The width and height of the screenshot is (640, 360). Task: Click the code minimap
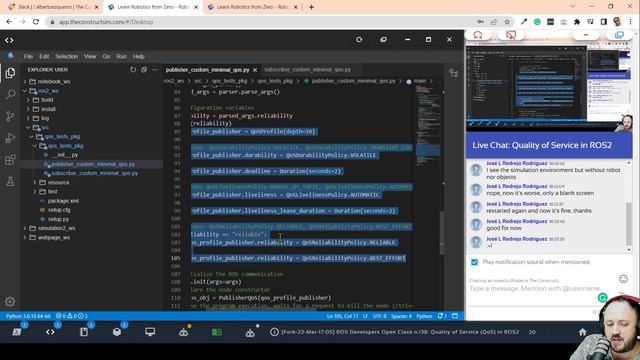pyautogui.click(x=427, y=127)
